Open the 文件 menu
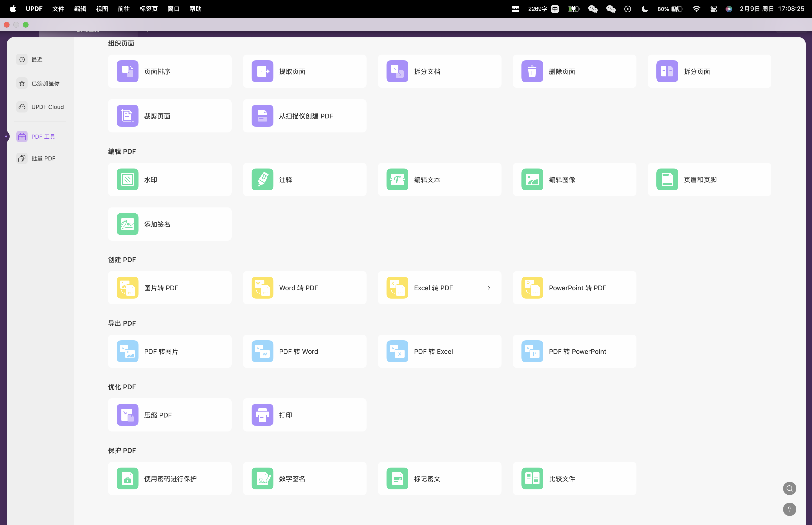Viewport: 812px width, 525px height. (58, 9)
